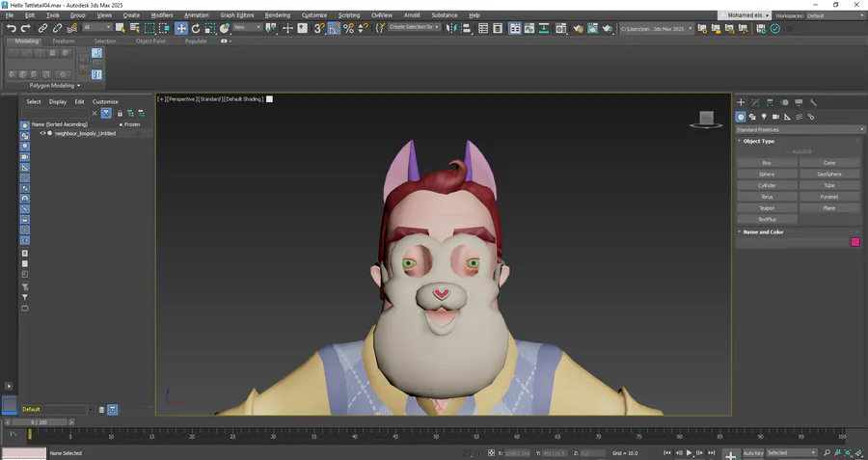Screen dimensions: 868x460
Task: Click the Redo arrow in main toolbar
Action: coord(25,28)
